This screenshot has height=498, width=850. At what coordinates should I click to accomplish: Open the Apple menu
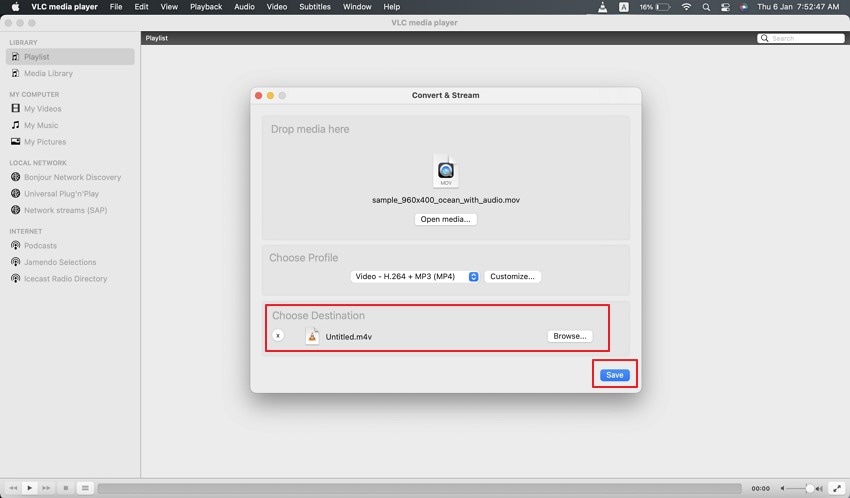click(x=15, y=7)
